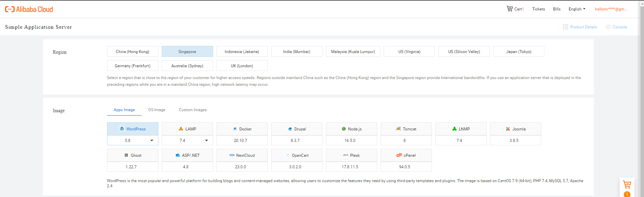Select the cPanel 94.0.5 version
The image size is (644, 197).
pyautogui.click(x=406, y=167)
